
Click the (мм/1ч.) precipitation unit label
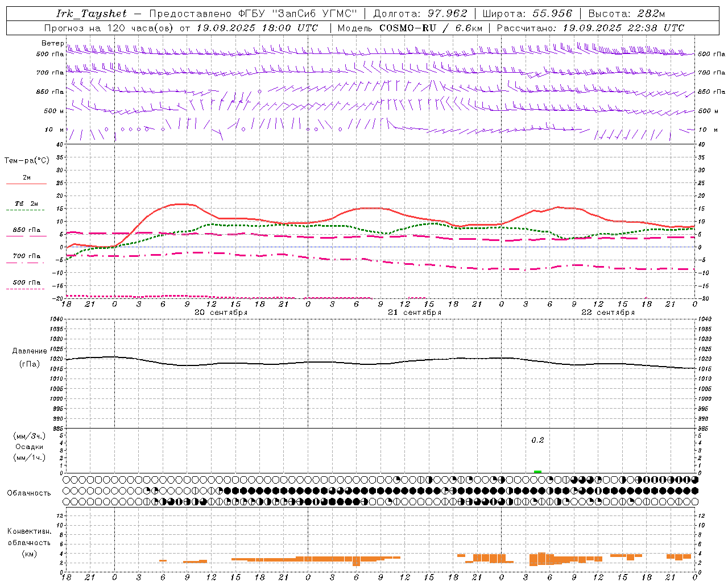30,458
